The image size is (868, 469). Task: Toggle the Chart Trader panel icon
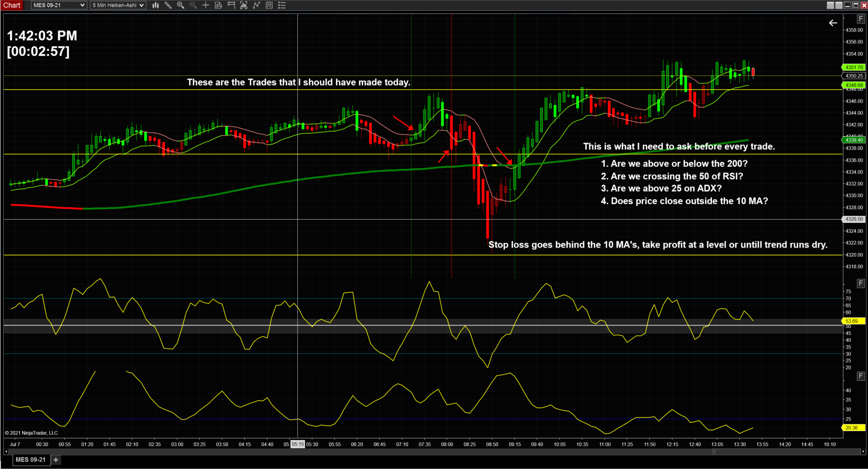point(231,5)
